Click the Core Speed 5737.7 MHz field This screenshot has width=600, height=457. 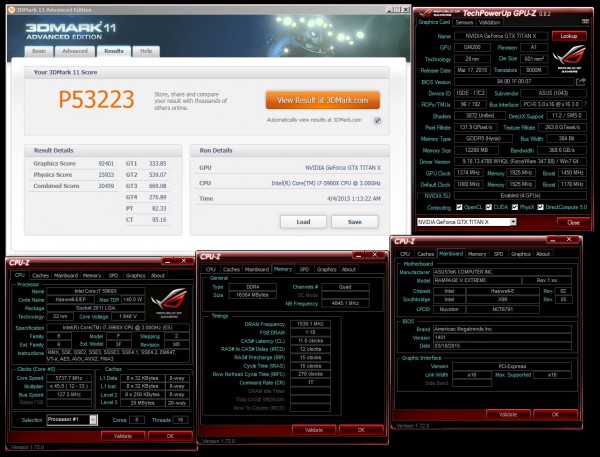coord(68,378)
